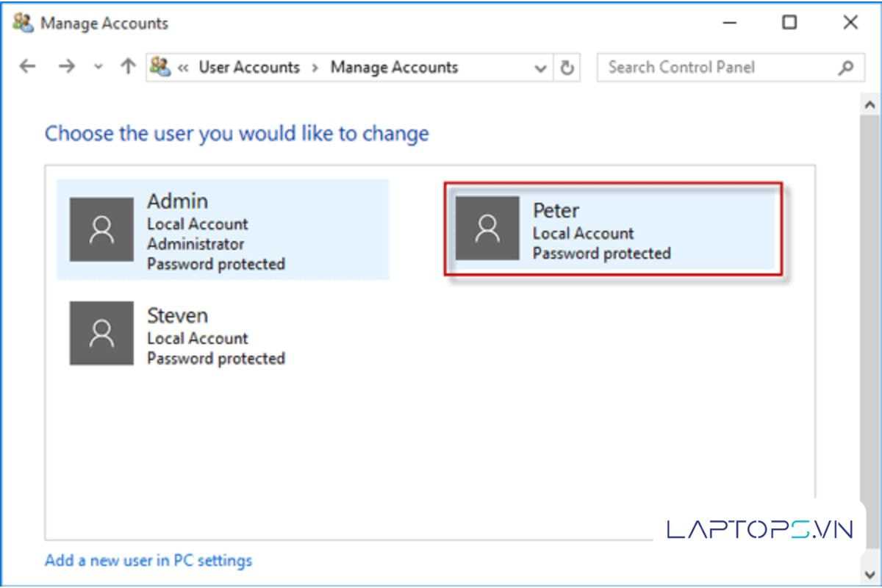
Task: Click Add a new user in PC settings
Action: (x=148, y=561)
